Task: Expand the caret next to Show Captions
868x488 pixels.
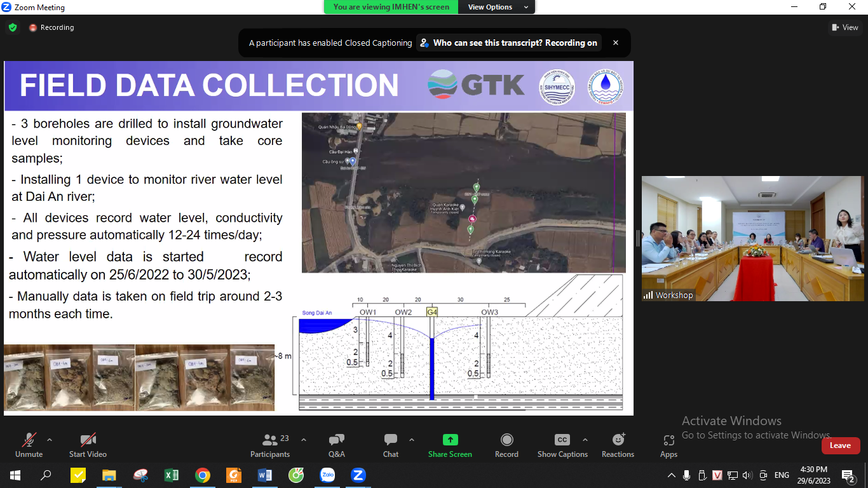Action: coord(585,440)
